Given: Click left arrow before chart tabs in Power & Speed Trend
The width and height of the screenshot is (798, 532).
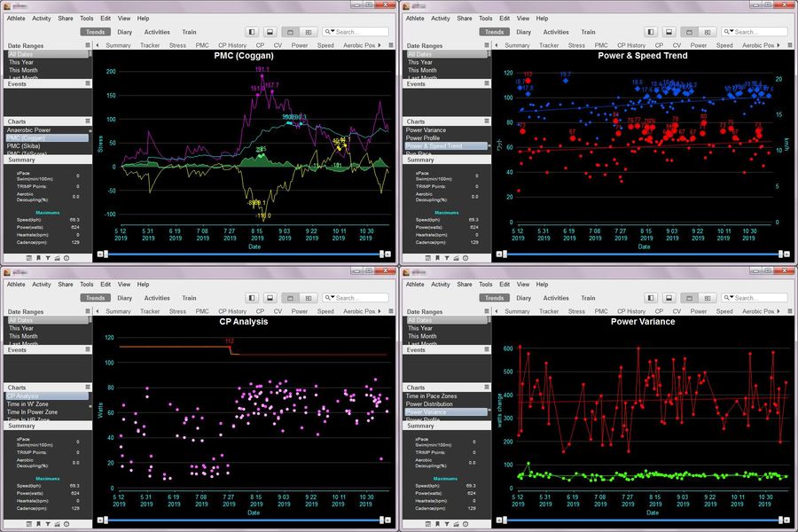Looking at the screenshot, I should 497,45.
